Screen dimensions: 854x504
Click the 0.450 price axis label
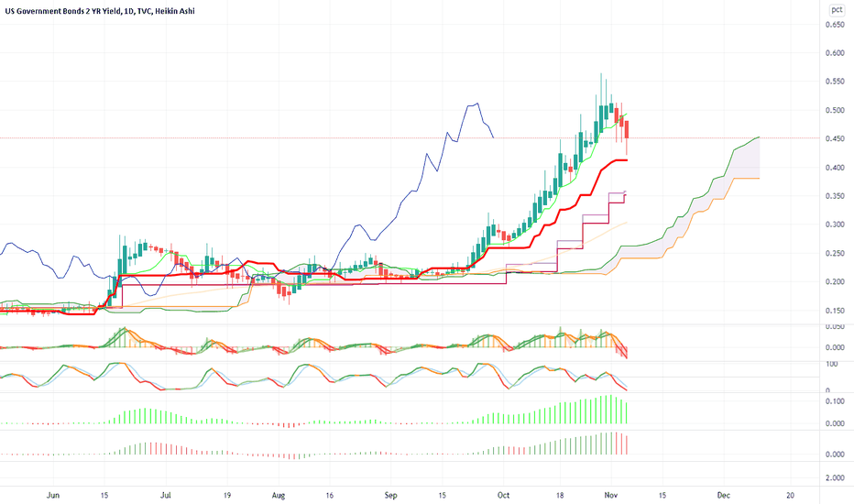pos(835,139)
